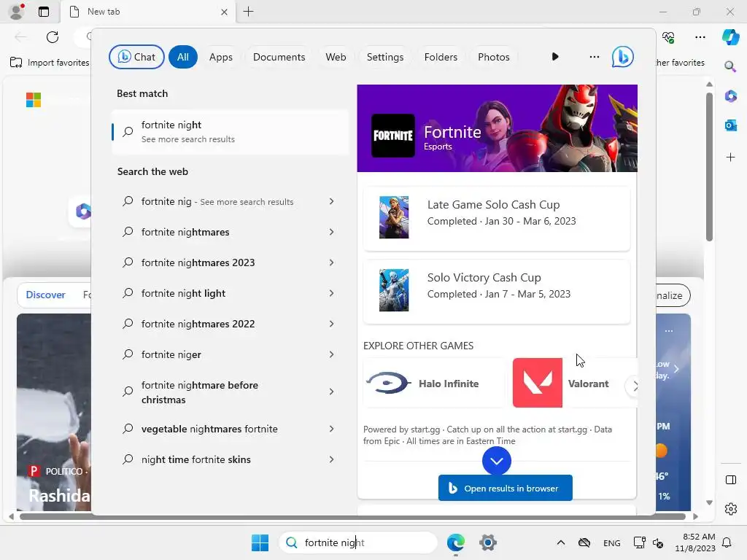Open the Late Game Solo Cash Cup card
The width and height of the screenshot is (747, 560).
coord(496,218)
